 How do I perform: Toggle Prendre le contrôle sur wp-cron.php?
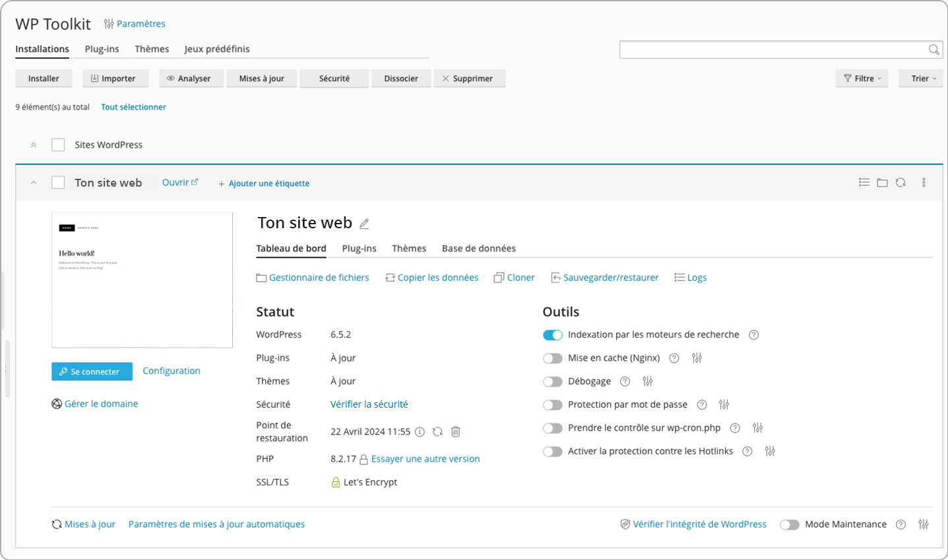[x=553, y=428]
